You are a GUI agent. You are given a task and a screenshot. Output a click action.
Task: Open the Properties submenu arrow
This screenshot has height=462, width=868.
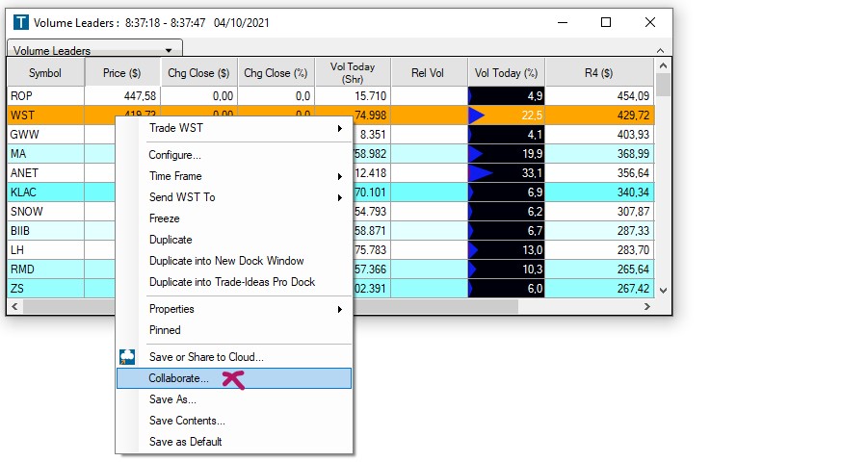pyautogui.click(x=339, y=309)
